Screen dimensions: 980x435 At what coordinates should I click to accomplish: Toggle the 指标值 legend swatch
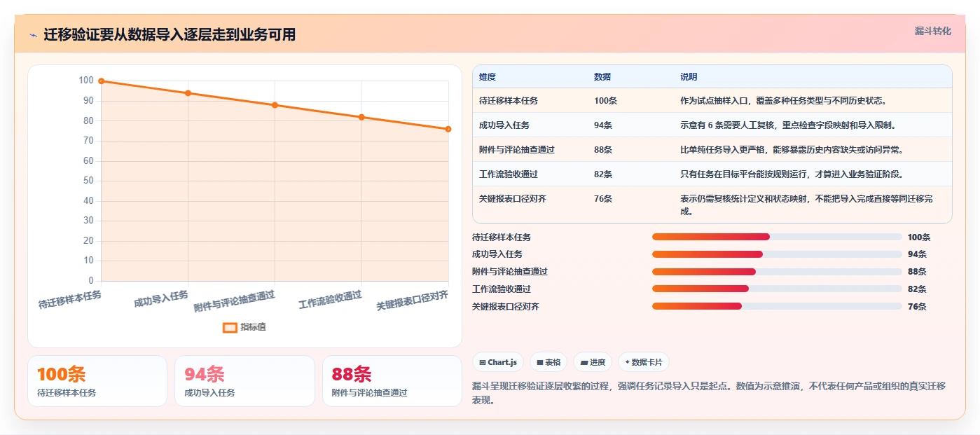(230, 327)
